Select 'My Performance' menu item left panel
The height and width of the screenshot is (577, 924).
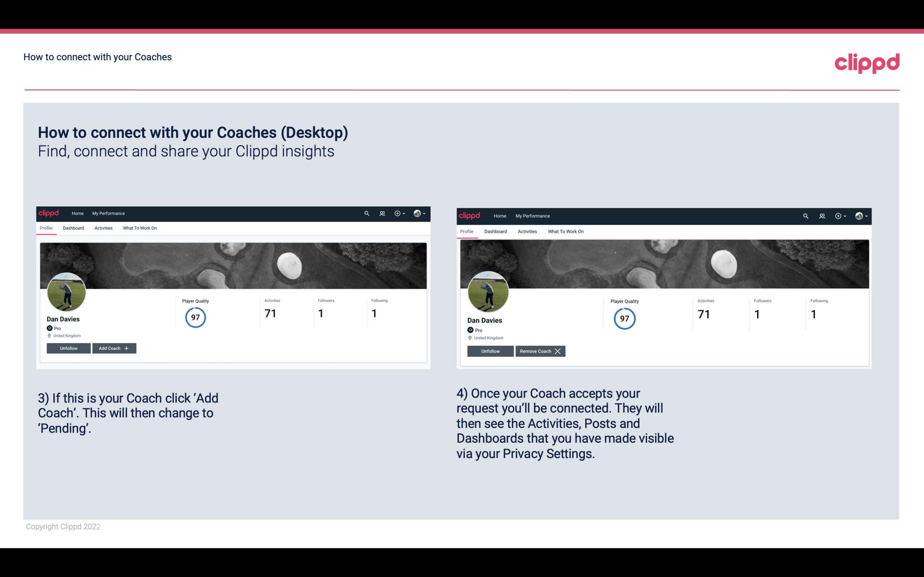click(108, 213)
